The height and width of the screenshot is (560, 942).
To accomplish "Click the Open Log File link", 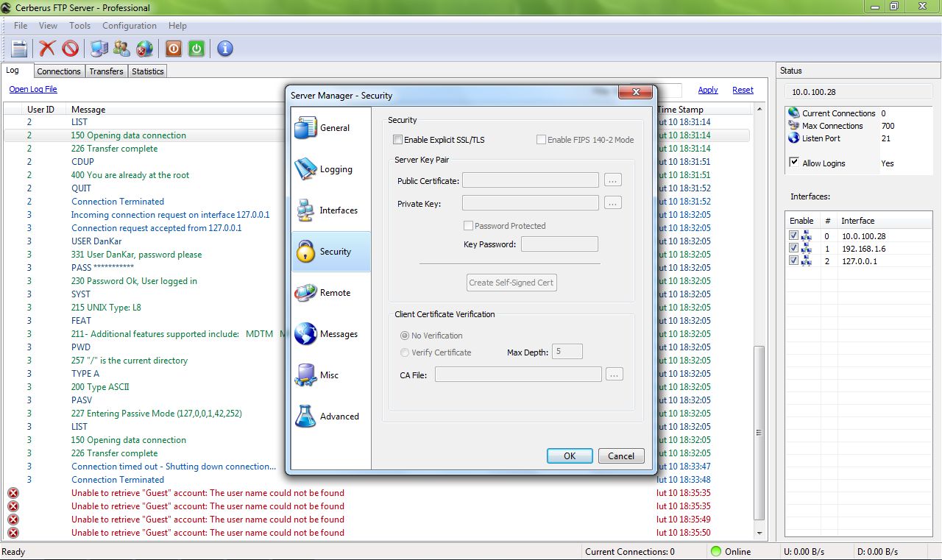I will click(33, 89).
